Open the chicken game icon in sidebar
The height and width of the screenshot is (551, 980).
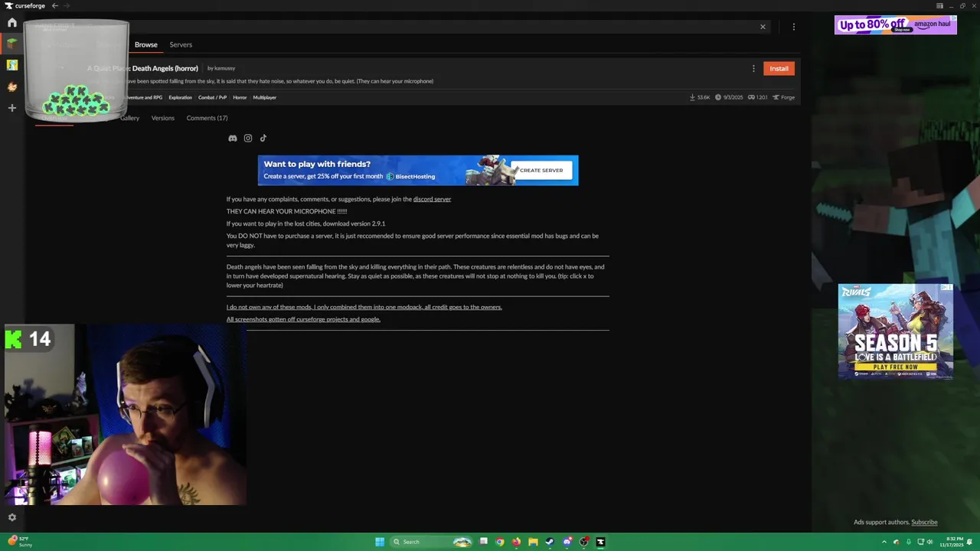coord(12,86)
